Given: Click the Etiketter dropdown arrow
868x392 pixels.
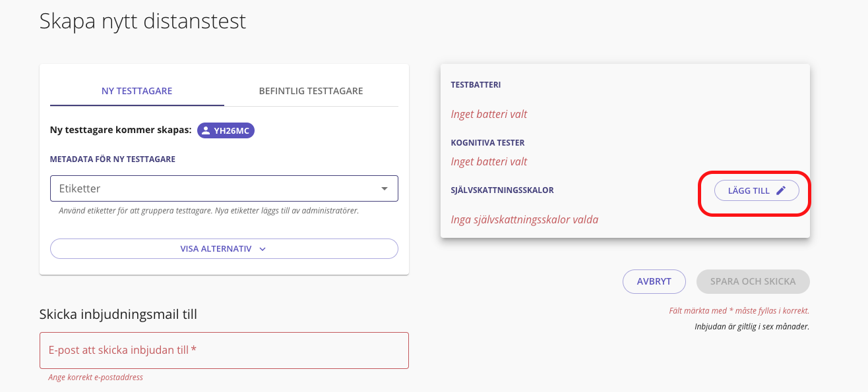Looking at the screenshot, I should pos(385,189).
